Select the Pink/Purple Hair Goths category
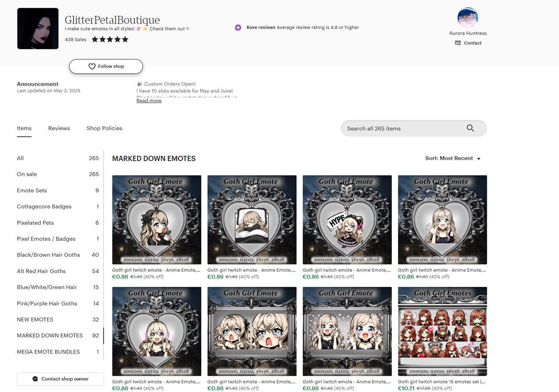This screenshot has height=392, width=559. 58,304
